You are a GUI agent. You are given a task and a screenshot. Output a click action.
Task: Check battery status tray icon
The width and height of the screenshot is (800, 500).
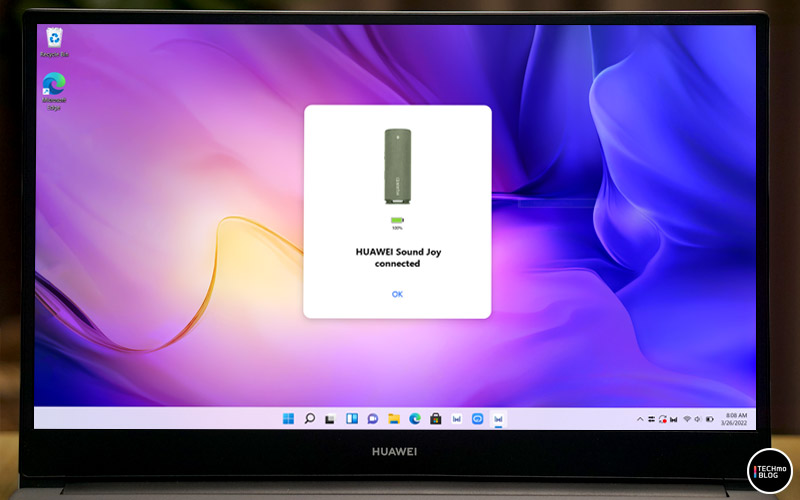tap(710, 419)
